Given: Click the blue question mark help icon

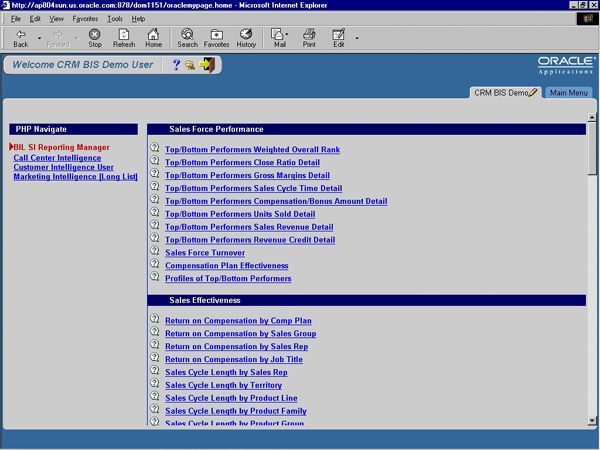Looking at the screenshot, I should (x=176, y=65).
